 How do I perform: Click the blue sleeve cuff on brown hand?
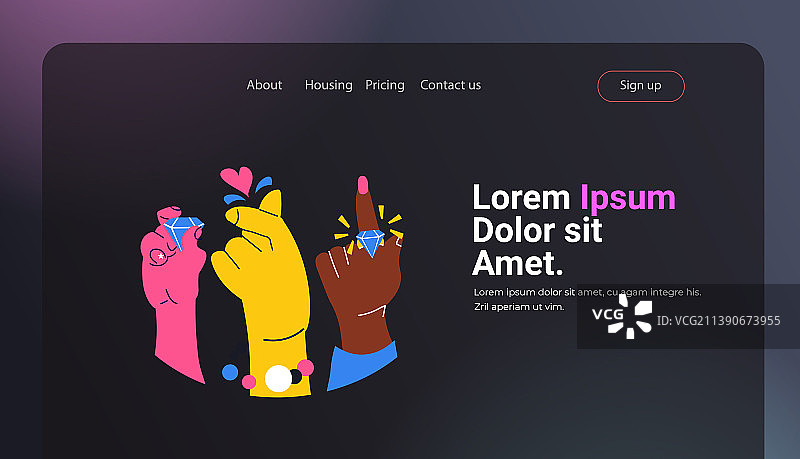click(361, 367)
